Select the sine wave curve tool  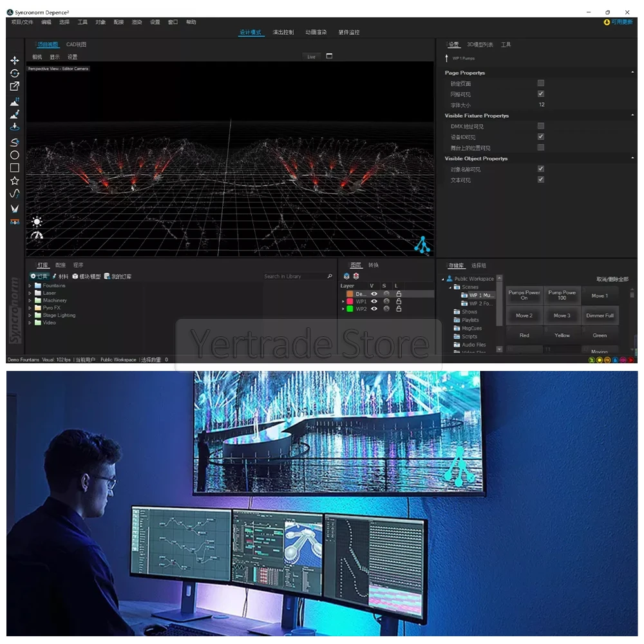15,193
